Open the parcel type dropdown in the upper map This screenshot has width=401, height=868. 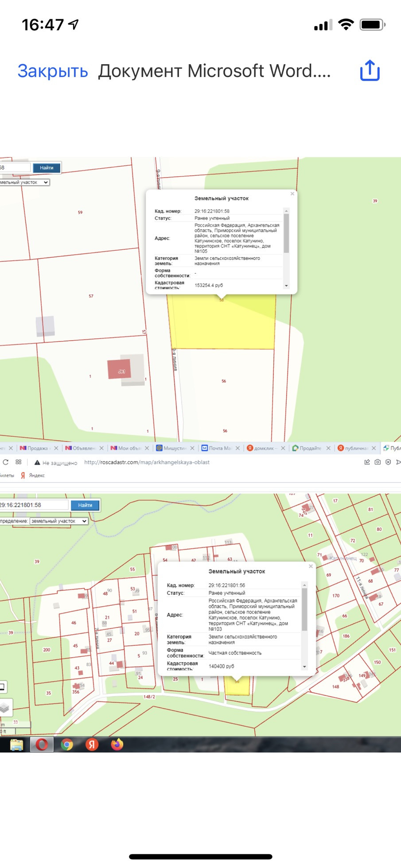(24, 182)
